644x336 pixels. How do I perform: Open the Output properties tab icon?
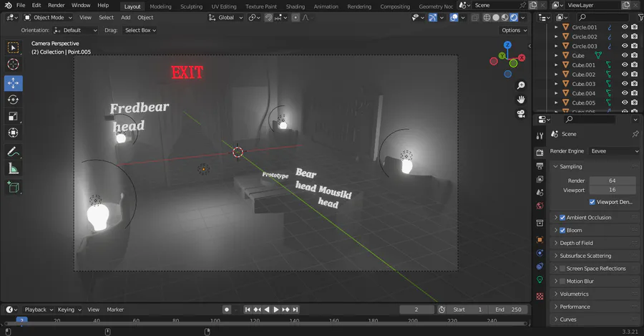pos(540,165)
